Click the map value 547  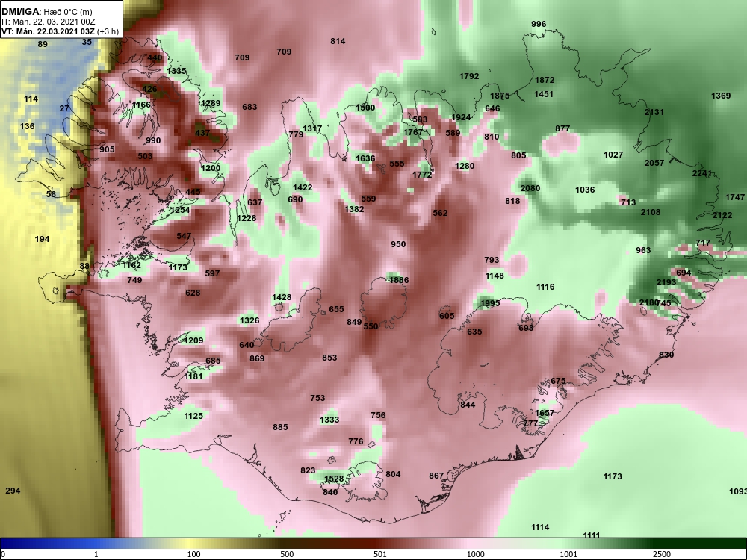pos(184,236)
